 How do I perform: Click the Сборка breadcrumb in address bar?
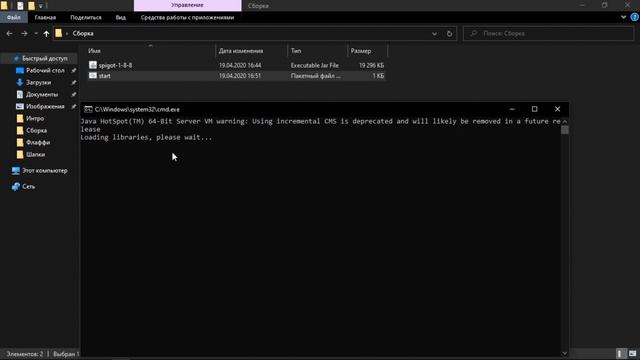tap(83, 33)
